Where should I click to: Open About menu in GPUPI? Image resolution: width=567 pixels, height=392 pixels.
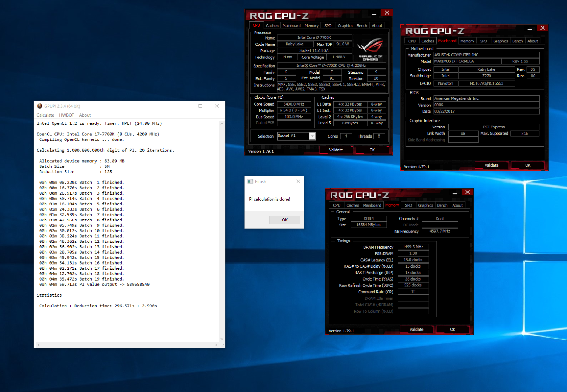click(85, 115)
